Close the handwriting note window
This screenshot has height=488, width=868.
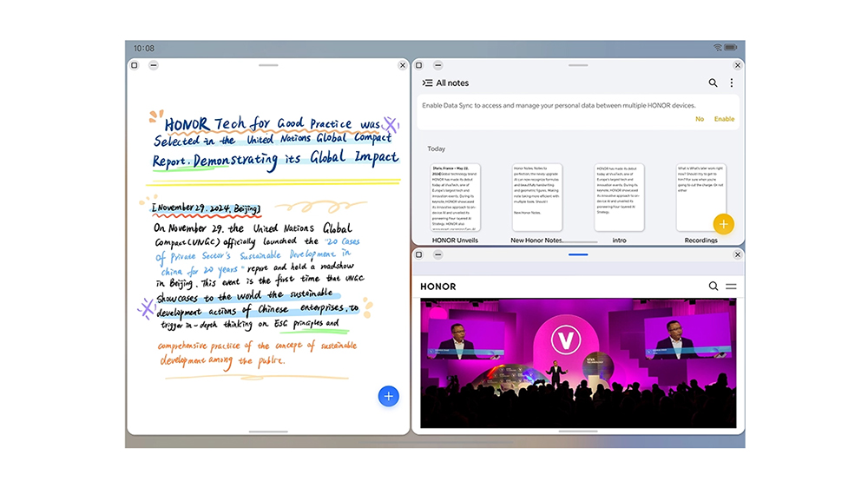(403, 65)
